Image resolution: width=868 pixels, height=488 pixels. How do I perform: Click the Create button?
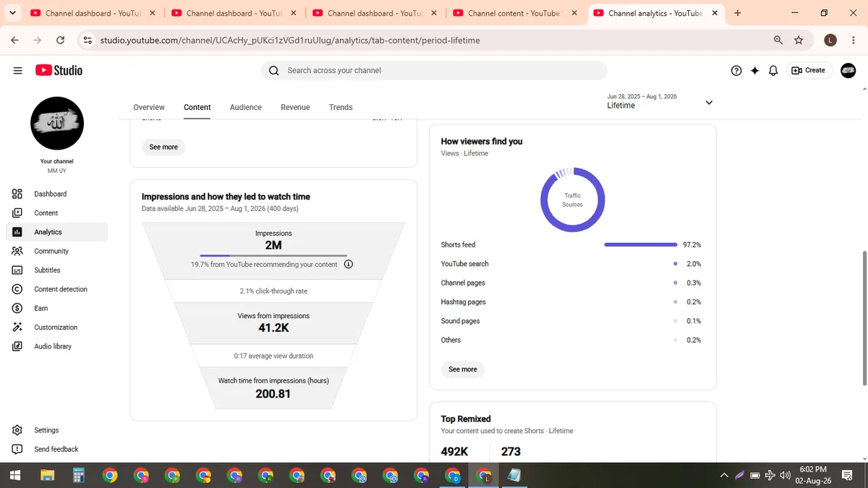pyautogui.click(x=809, y=70)
